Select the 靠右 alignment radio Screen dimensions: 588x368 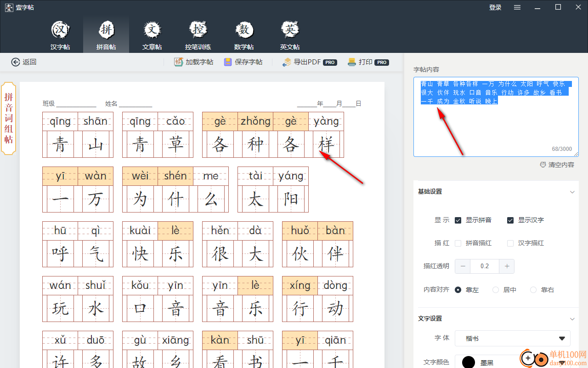[x=533, y=290]
